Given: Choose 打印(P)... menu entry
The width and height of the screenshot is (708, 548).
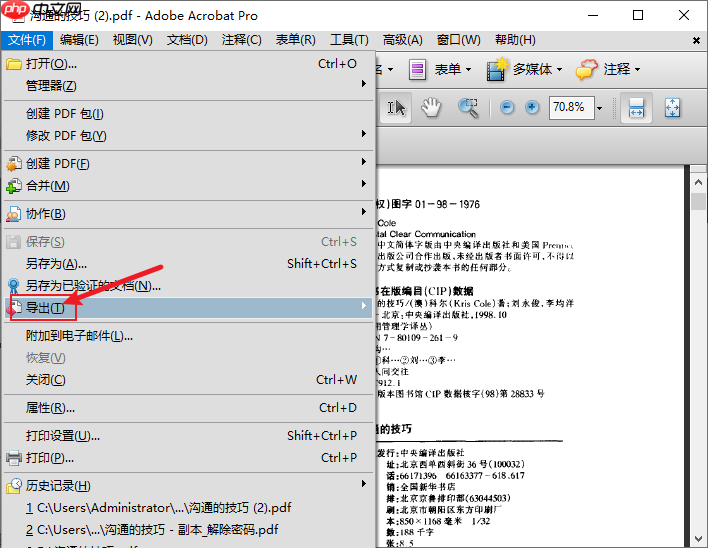Looking at the screenshot, I should pos(188,458).
